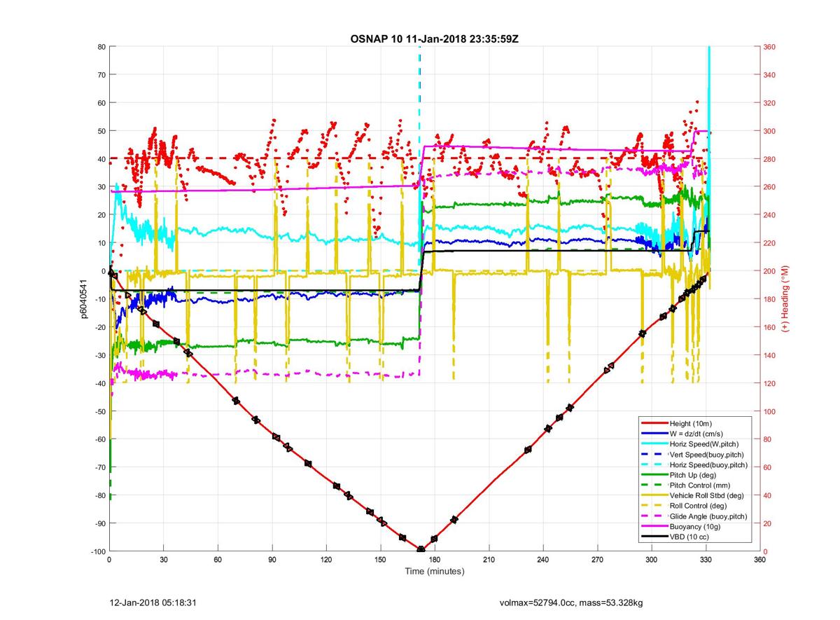Viewport: 840px width, 620px height.
Task: Select the VBD (10 cc) legend entry
Action: [689, 537]
